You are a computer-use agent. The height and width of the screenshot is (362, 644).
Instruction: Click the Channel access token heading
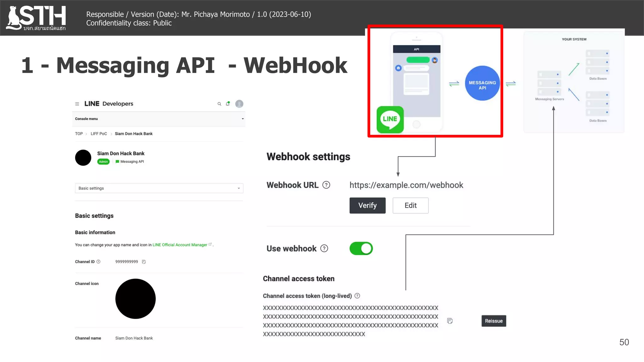pos(299,279)
